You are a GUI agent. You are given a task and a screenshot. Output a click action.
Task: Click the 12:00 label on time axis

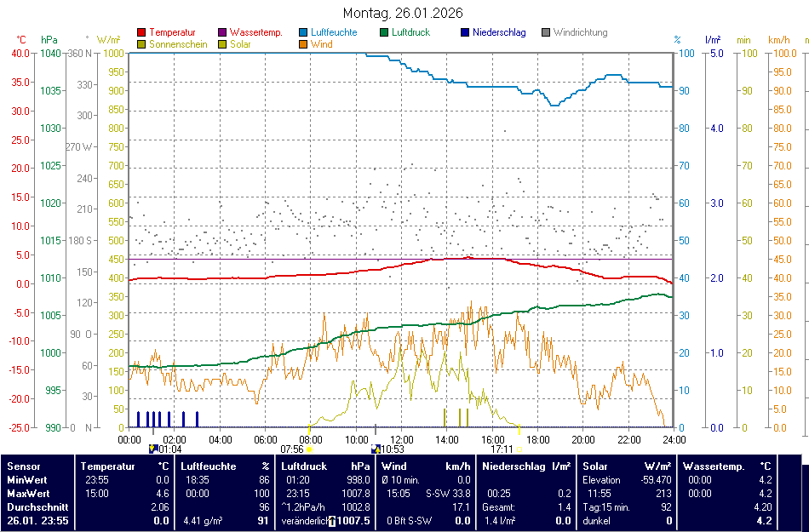[x=401, y=439]
